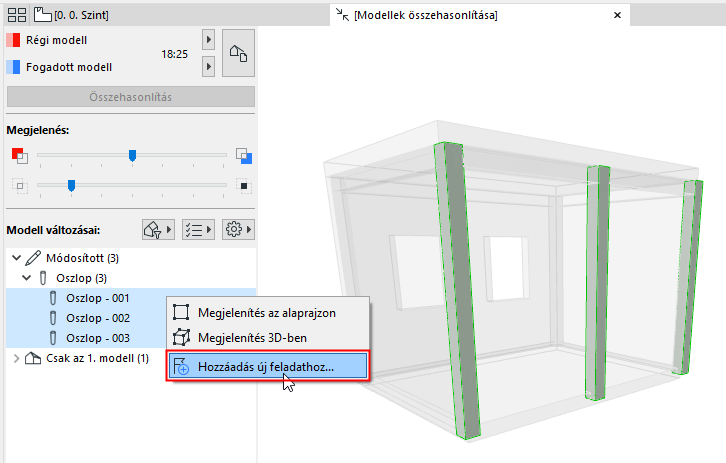Viewport: 726px width, 463px height.
Task: Adjust the upper model visibility slider handle
Action: click(132, 156)
